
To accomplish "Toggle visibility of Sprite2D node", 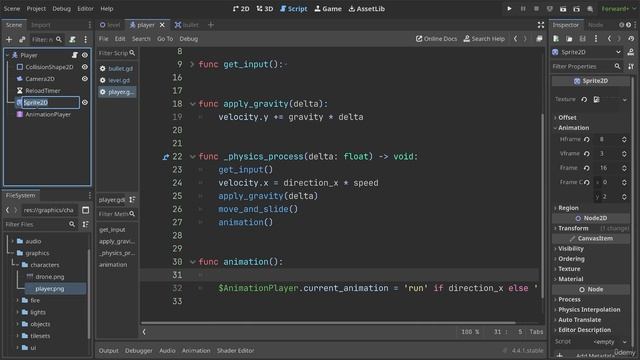I will point(84,102).
